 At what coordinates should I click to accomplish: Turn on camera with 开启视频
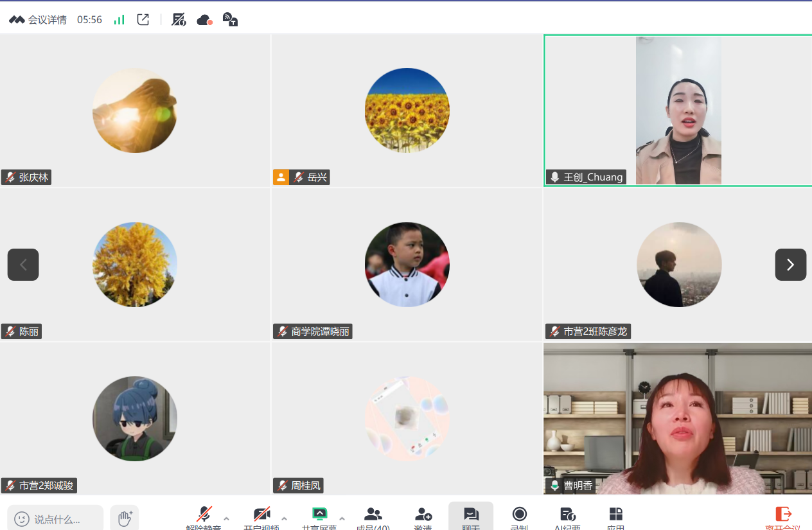tap(261, 517)
